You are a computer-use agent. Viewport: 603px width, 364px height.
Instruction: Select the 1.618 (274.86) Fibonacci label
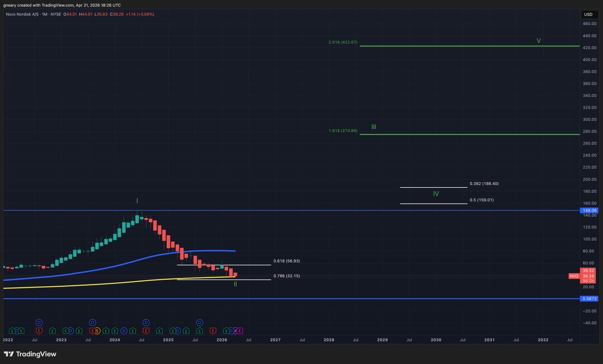(x=343, y=131)
